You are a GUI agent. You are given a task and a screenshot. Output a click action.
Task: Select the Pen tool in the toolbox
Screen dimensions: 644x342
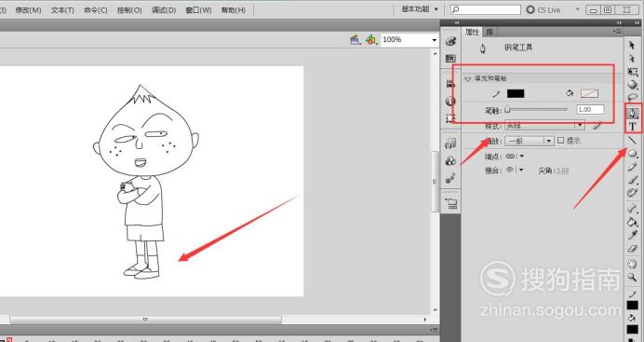tap(633, 112)
